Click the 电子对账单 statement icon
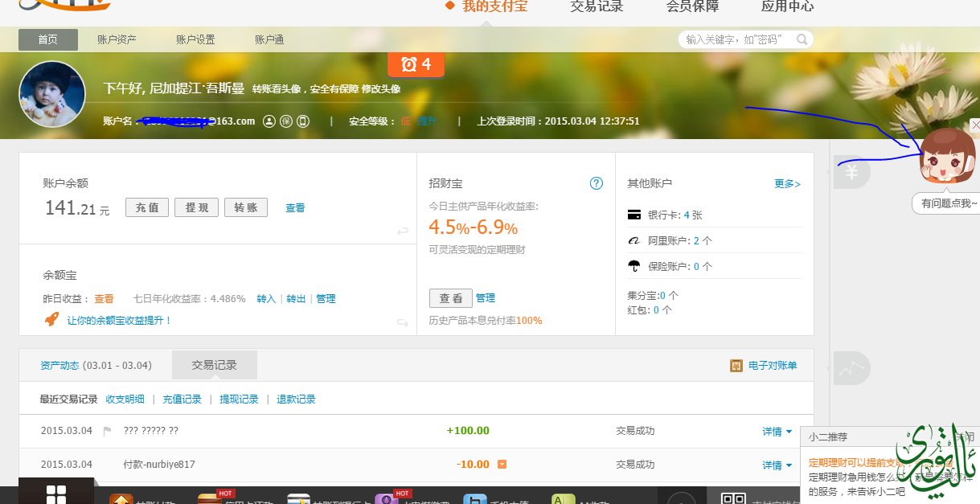The image size is (980, 504). tap(736, 366)
